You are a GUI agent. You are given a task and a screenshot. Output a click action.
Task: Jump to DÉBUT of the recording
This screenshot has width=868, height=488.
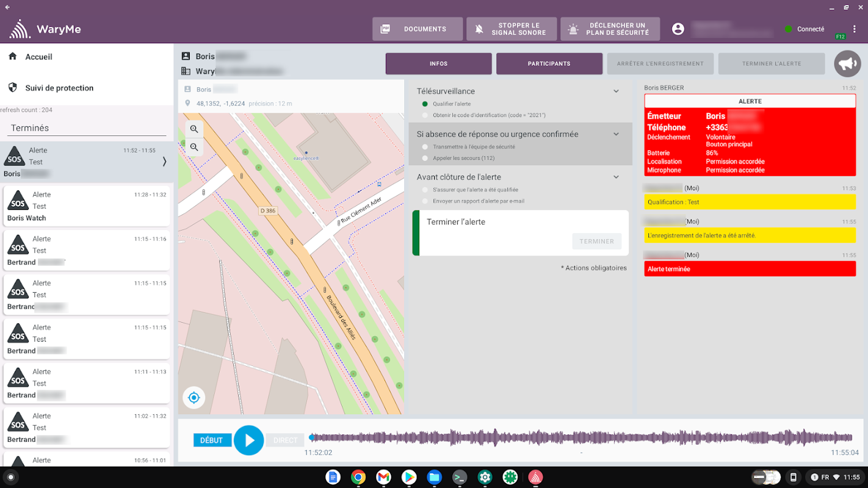coord(212,440)
